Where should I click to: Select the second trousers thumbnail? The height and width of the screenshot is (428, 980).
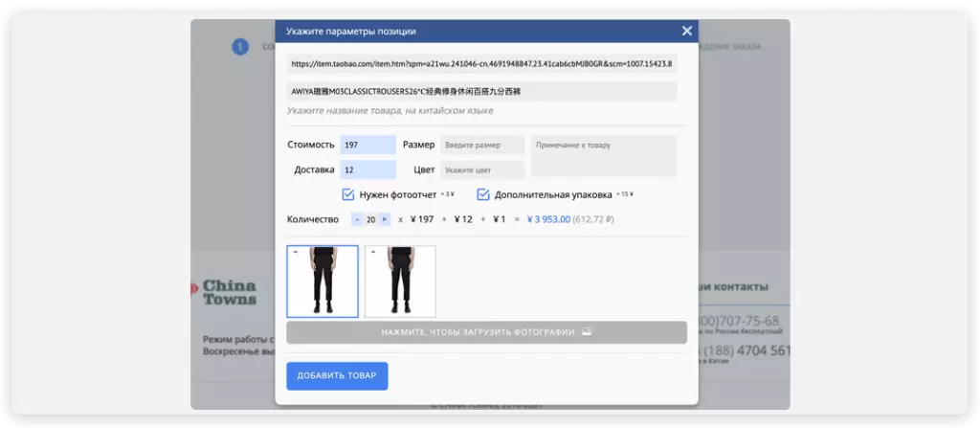(400, 281)
